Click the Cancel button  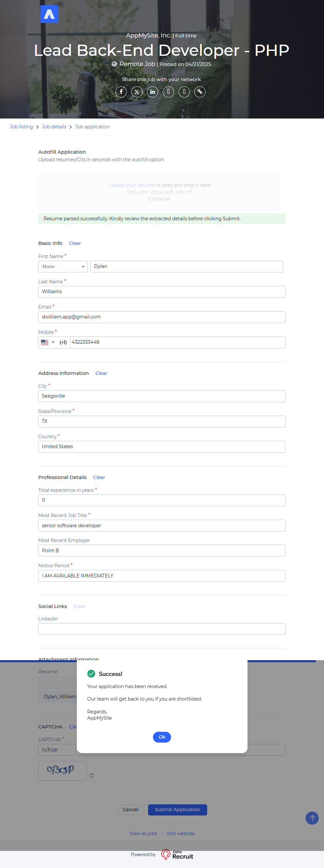130,809
